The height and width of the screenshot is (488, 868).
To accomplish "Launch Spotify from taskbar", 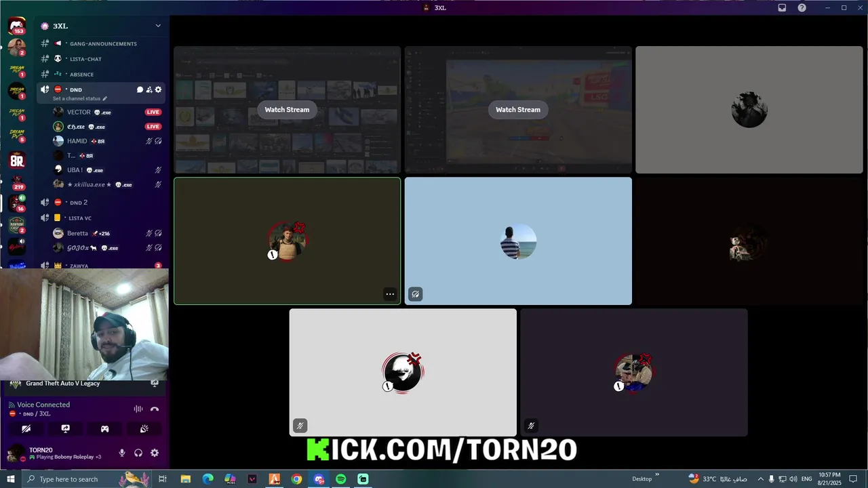I will tap(341, 479).
